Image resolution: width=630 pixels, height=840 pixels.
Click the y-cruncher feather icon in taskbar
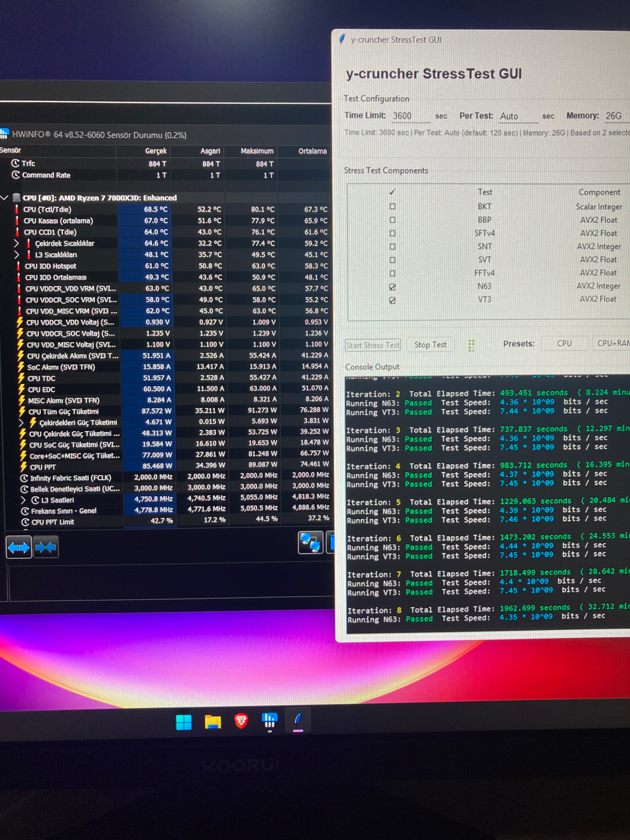pos(298,720)
